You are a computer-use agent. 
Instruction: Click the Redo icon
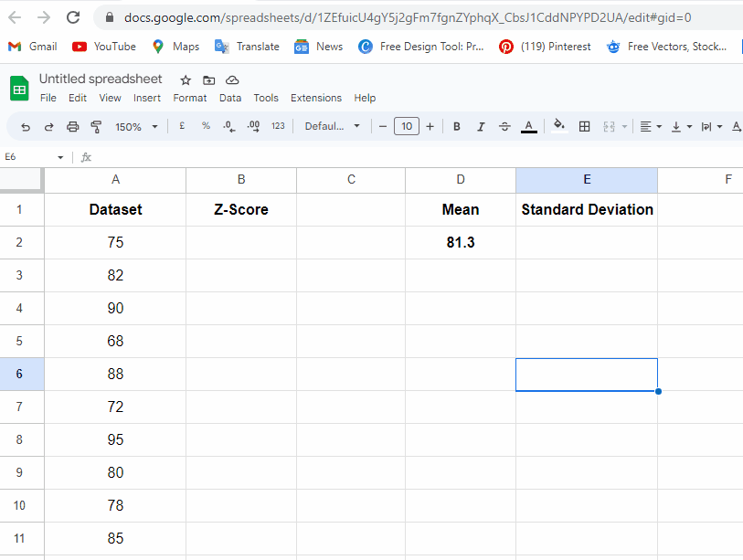click(x=48, y=126)
